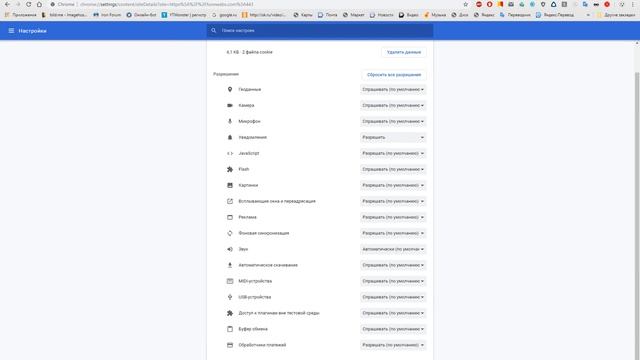Click the clipboard icon next to Буфер обмена
The image size is (640, 360).
coord(230,329)
